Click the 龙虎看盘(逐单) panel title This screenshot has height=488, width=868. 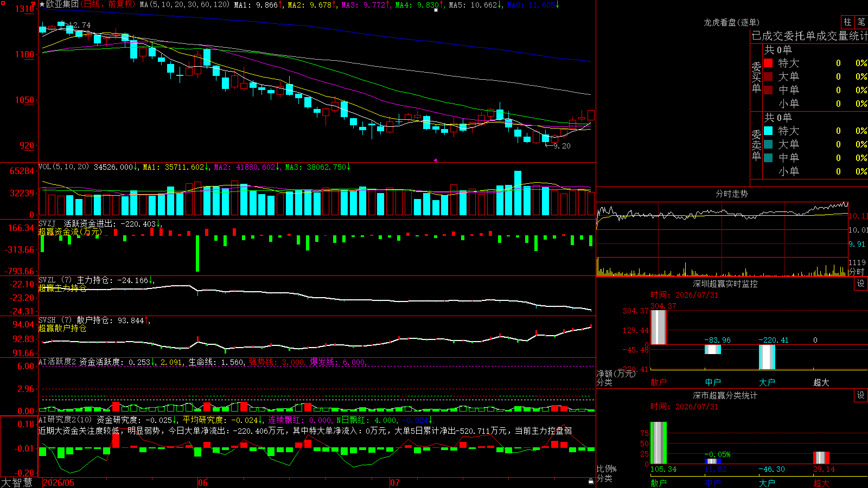pos(731,22)
